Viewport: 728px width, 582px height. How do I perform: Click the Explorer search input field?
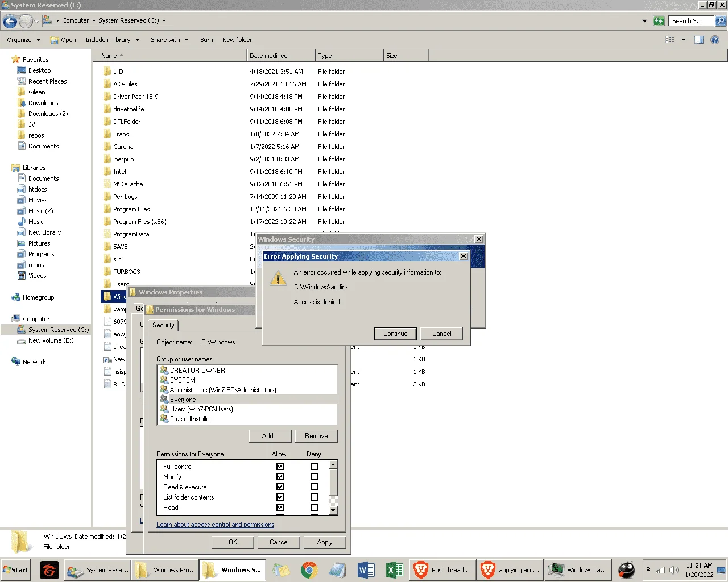(x=690, y=21)
